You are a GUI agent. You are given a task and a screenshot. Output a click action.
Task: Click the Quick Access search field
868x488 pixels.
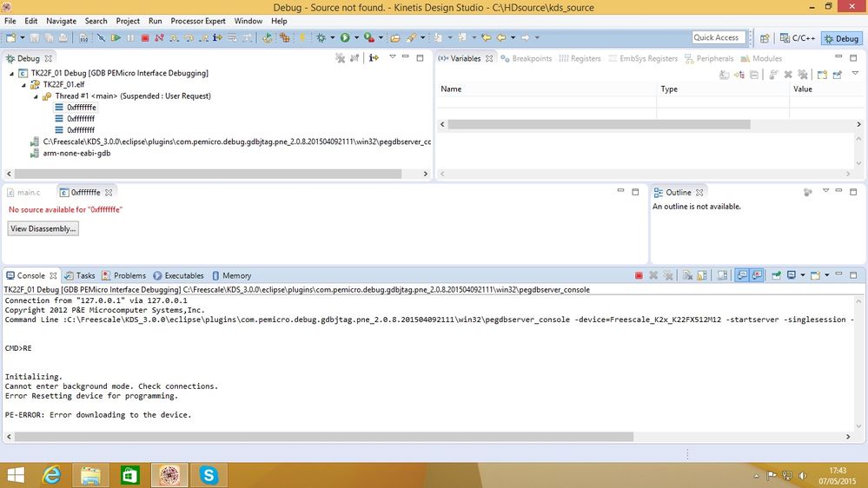click(719, 37)
